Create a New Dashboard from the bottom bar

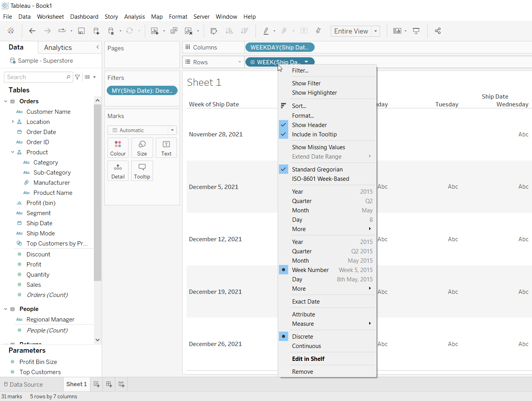109,384
